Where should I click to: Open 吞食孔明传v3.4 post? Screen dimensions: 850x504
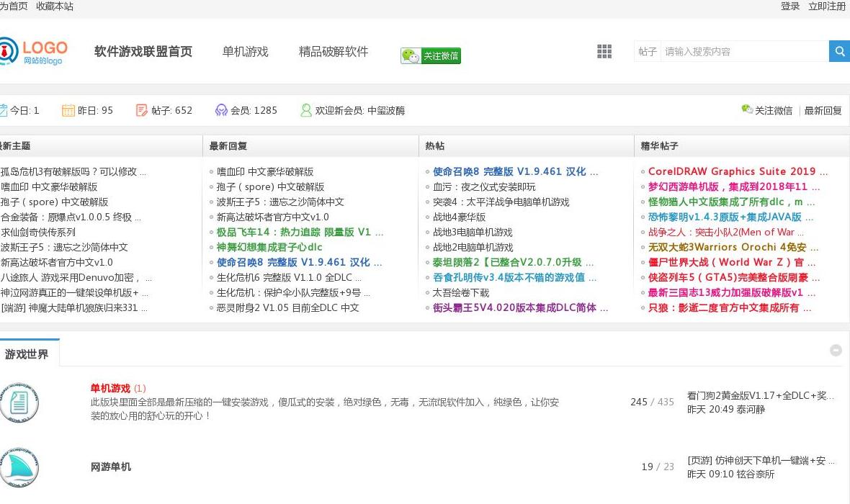(x=514, y=277)
